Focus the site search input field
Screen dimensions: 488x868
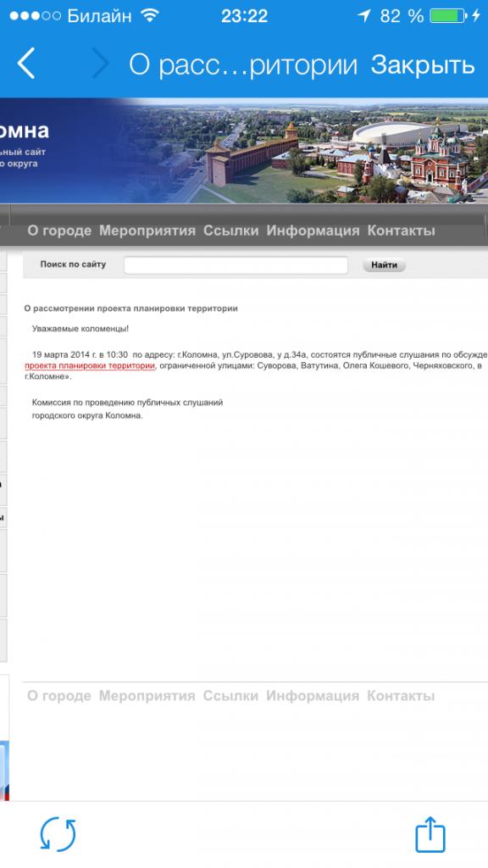[x=236, y=265]
